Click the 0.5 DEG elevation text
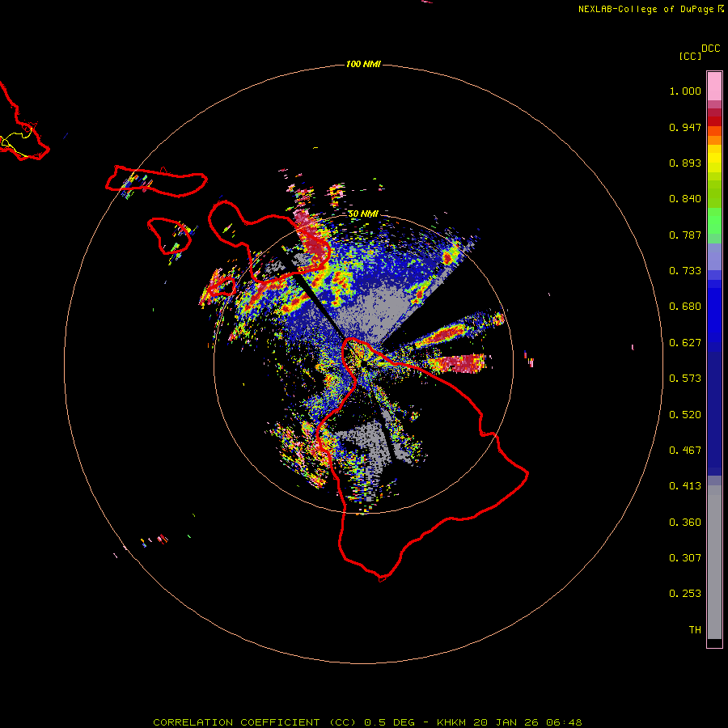The width and height of the screenshot is (728, 728). click(x=389, y=722)
